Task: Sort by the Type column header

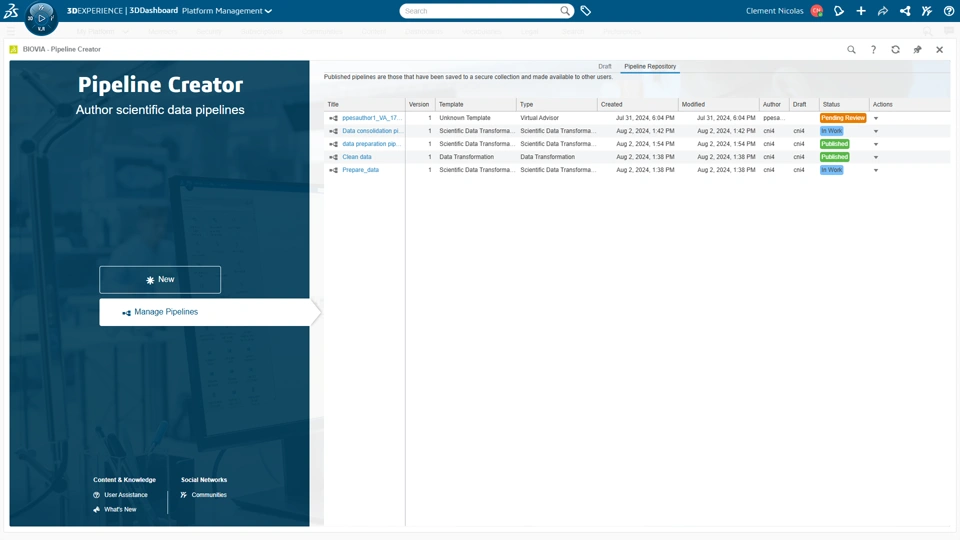Action: point(557,104)
